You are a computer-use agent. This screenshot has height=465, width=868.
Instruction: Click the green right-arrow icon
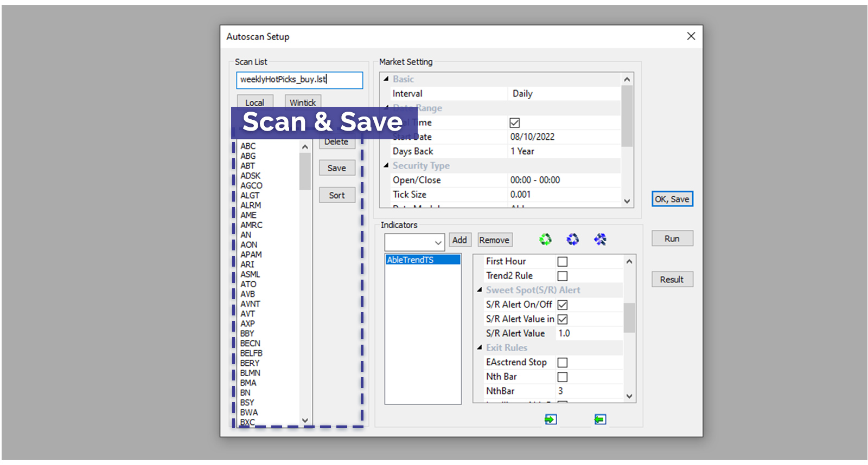coord(550,419)
